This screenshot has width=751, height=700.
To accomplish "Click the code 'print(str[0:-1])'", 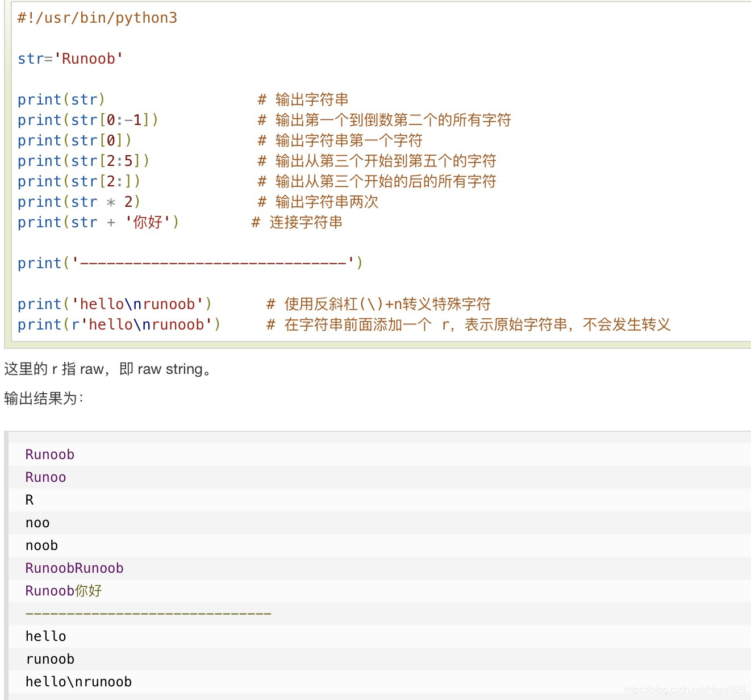I will tap(88, 120).
